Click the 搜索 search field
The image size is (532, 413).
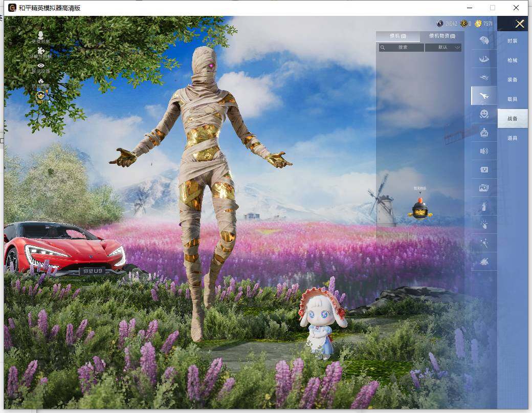[402, 48]
